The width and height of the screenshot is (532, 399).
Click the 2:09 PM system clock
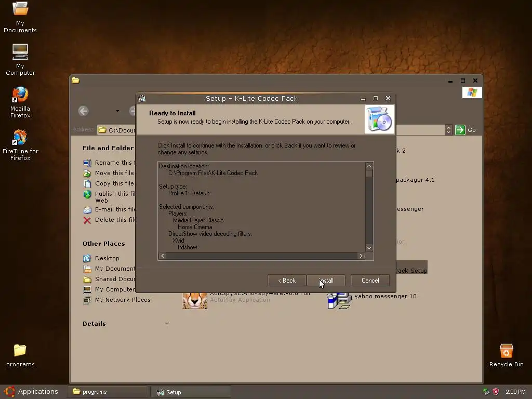coord(515,392)
